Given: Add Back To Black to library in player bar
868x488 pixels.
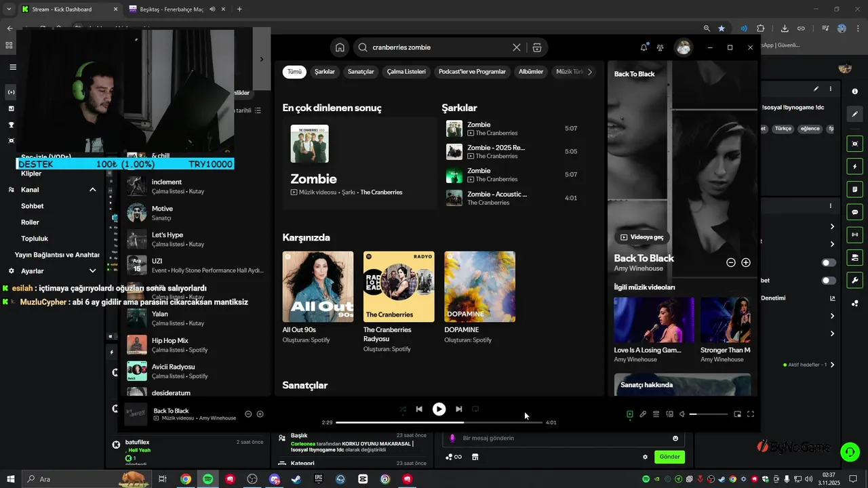Looking at the screenshot, I should 260,414.
